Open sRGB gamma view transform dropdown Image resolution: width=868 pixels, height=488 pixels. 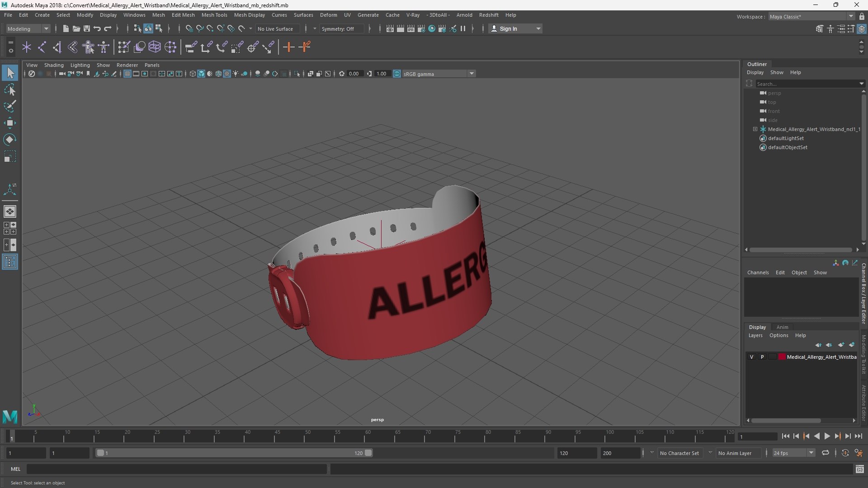tap(439, 74)
